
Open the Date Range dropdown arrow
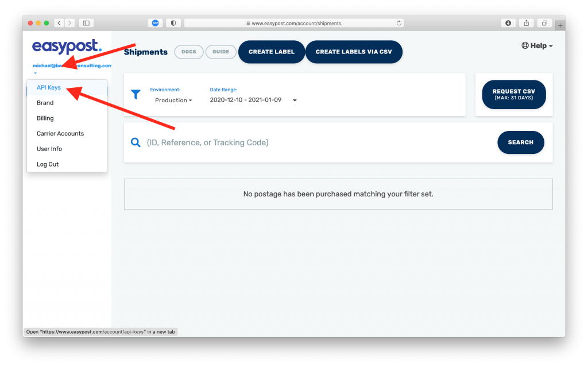(x=295, y=100)
